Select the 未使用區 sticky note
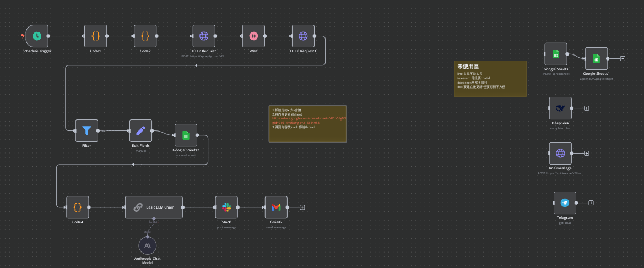 click(490, 79)
